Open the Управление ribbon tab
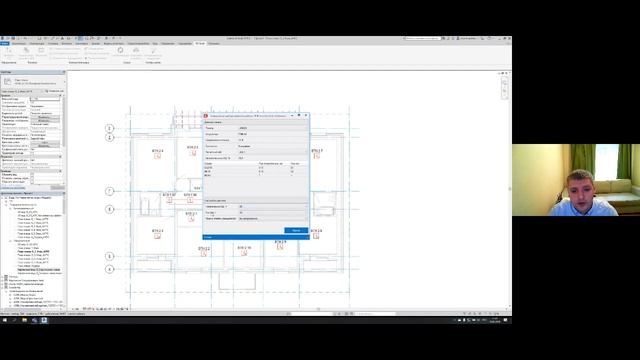The image size is (640, 360). (184, 43)
